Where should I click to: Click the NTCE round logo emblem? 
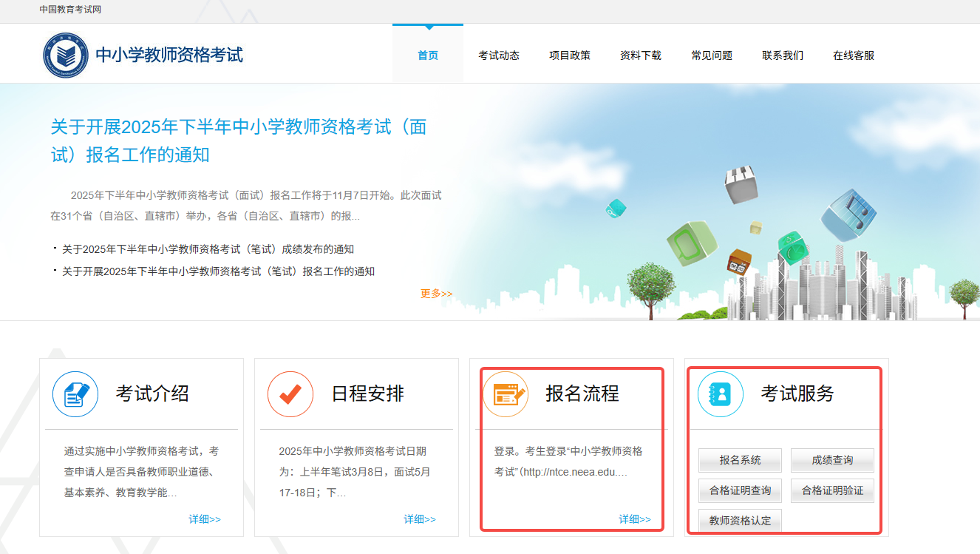[x=66, y=53]
